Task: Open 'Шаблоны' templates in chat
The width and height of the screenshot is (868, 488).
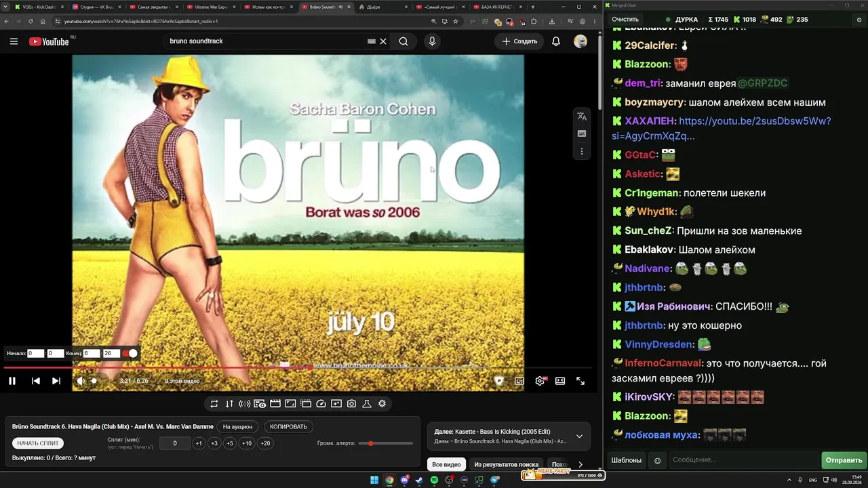Action: tap(627, 460)
